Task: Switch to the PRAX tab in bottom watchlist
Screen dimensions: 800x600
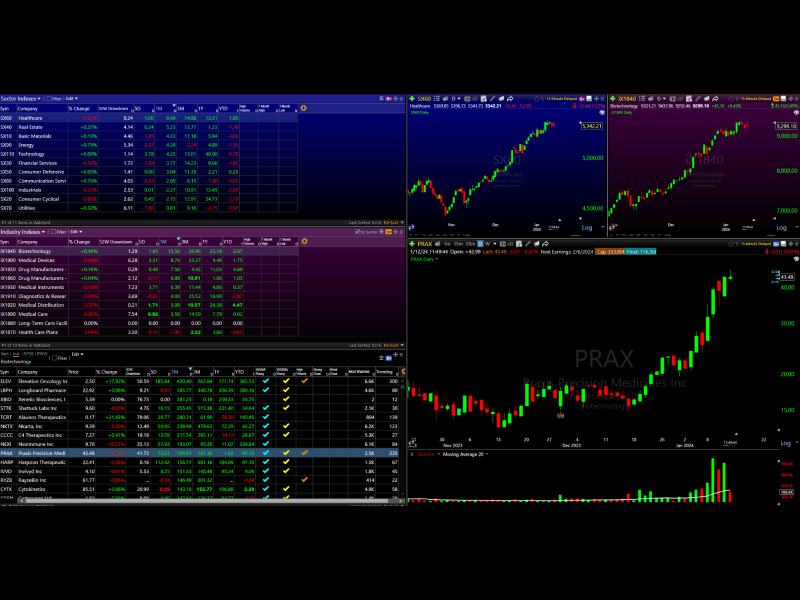Action: point(41,354)
